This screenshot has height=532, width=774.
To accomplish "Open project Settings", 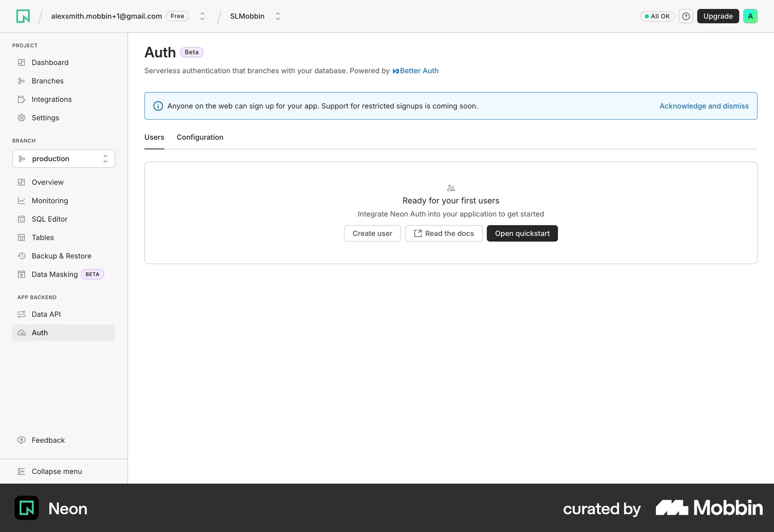I will (x=64, y=118).
